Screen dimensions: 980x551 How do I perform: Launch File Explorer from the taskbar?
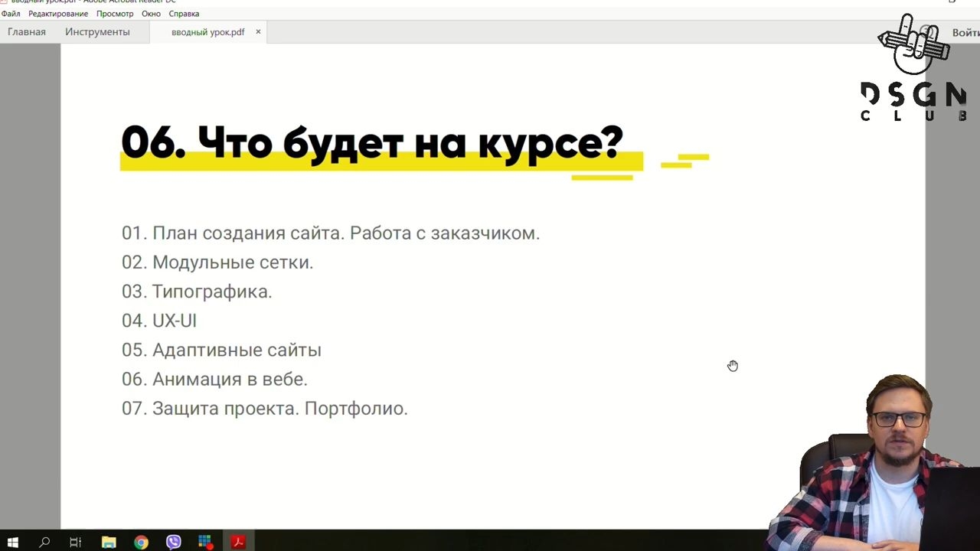pos(108,542)
